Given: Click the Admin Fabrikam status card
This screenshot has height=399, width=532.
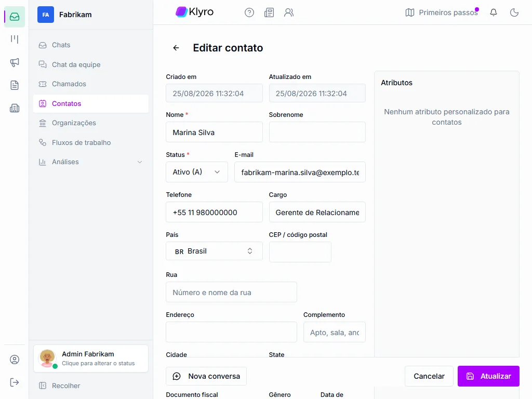Looking at the screenshot, I should click(91, 358).
